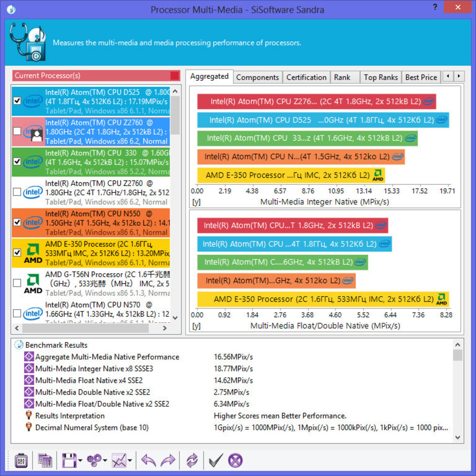Image resolution: width=476 pixels, height=476 pixels.
Task: Click the AMD logo of the G-T56N row
Action: pos(33,284)
